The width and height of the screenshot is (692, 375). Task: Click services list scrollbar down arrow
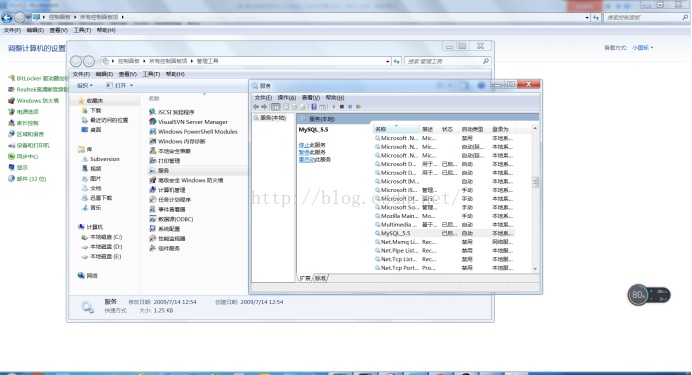(535, 269)
